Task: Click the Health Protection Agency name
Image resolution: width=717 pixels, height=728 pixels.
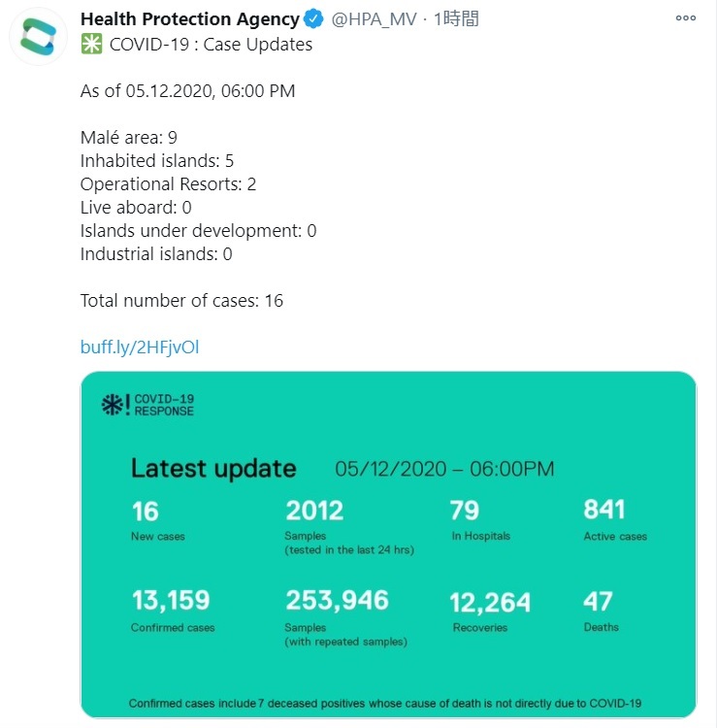Action: tap(190, 19)
